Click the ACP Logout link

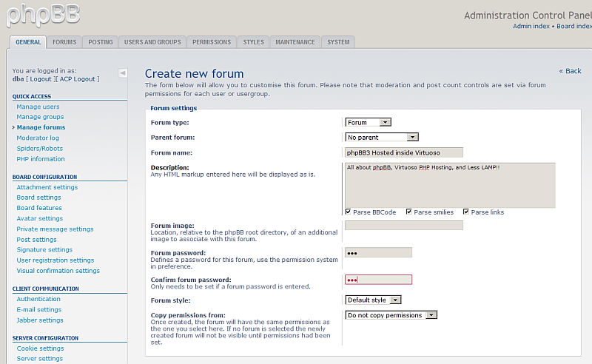pos(77,78)
